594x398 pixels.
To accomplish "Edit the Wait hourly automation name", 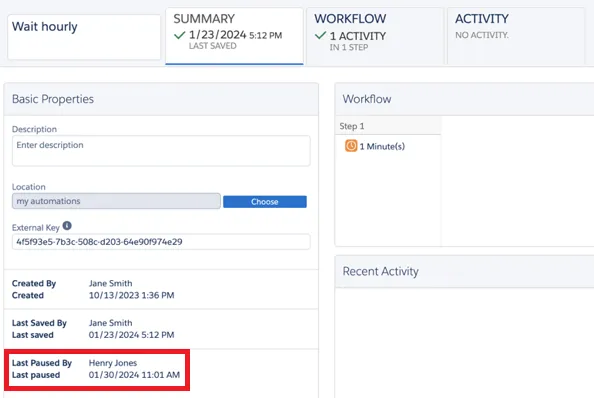I will click(x=84, y=37).
